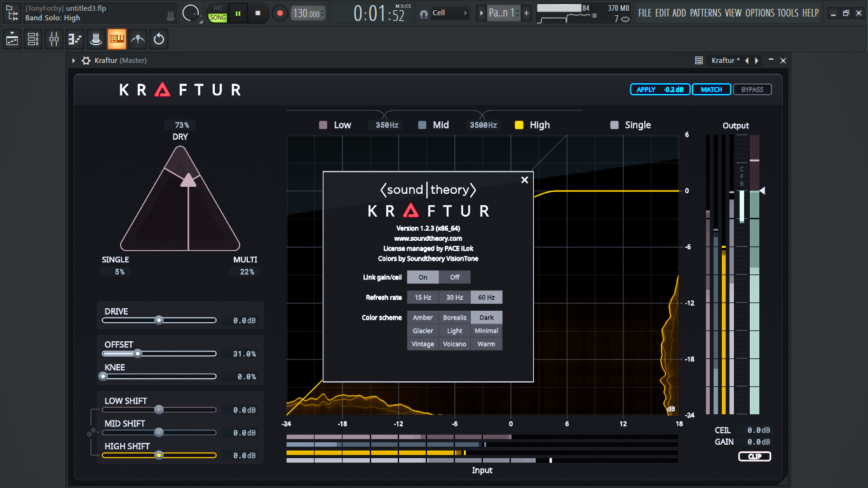Viewport: 868px width, 488px height.
Task: Set Link gain/ceil to Off
Action: coord(455,277)
